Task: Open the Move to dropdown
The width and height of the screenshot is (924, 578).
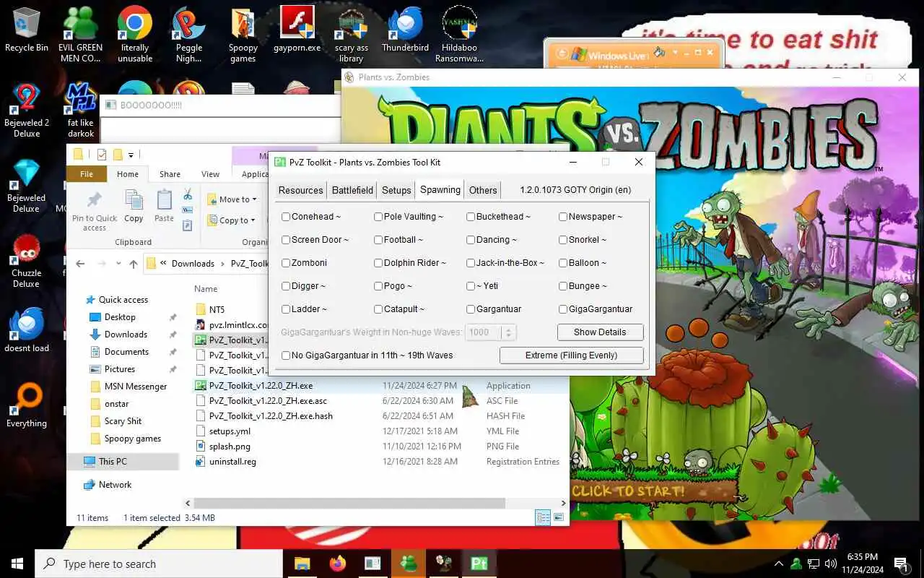Action: 232,199
